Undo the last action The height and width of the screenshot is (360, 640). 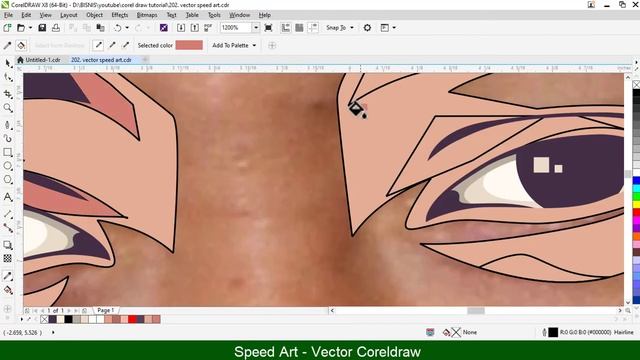tap(118, 28)
